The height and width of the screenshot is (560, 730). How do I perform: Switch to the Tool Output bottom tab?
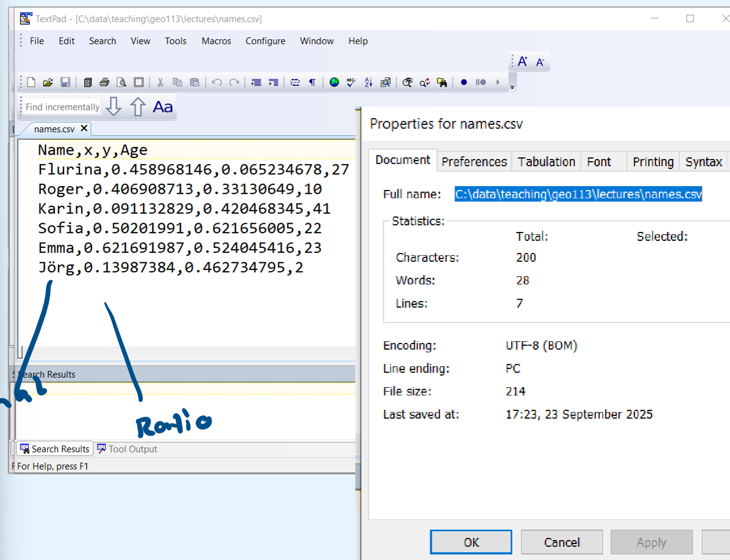click(x=128, y=449)
